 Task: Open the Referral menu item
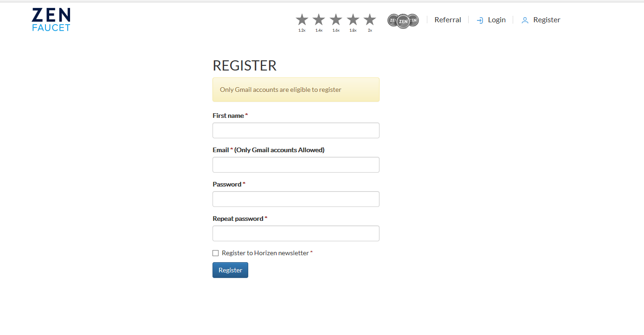pyautogui.click(x=448, y=19)
